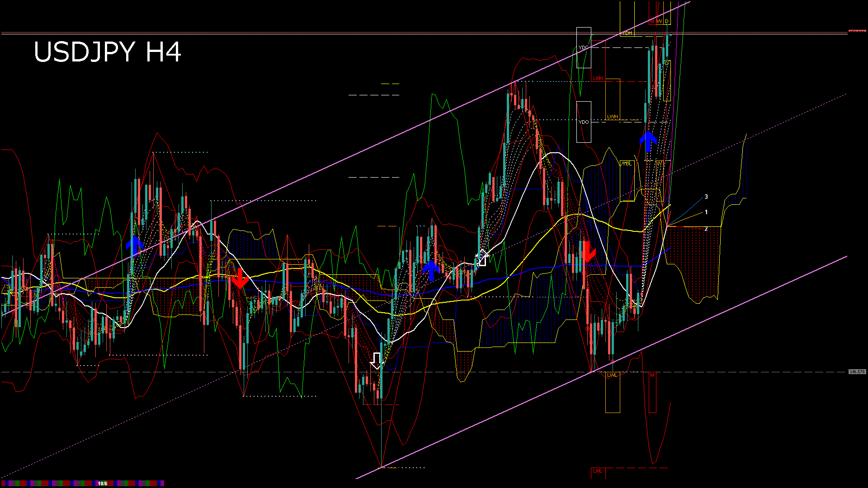Click the 146.578 price tag
This screenshot has width=868, height=488.
(x=857, y=372)
